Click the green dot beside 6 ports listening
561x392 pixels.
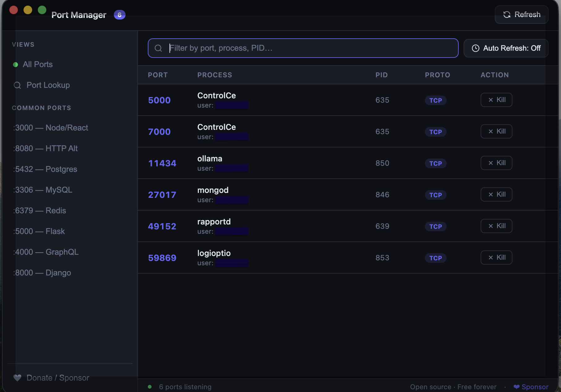(150, 386)
